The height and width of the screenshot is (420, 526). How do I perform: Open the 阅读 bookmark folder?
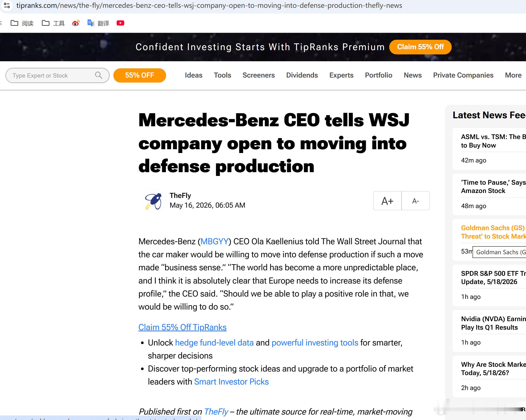(x=22, y=23)
